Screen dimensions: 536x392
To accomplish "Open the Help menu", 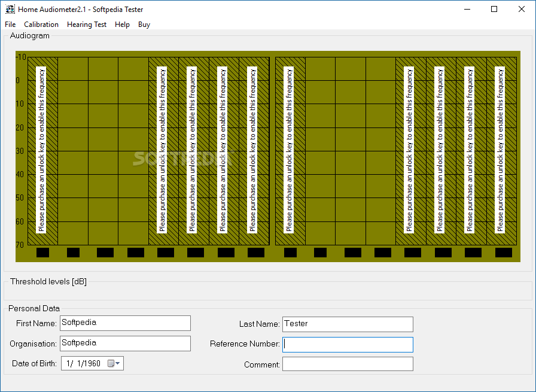I will [122, 25].
